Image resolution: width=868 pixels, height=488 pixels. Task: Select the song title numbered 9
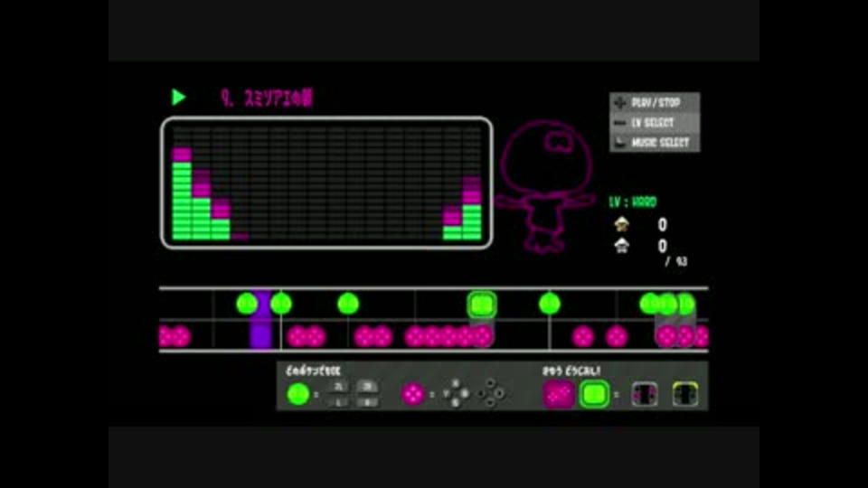[x=266, y=98]
